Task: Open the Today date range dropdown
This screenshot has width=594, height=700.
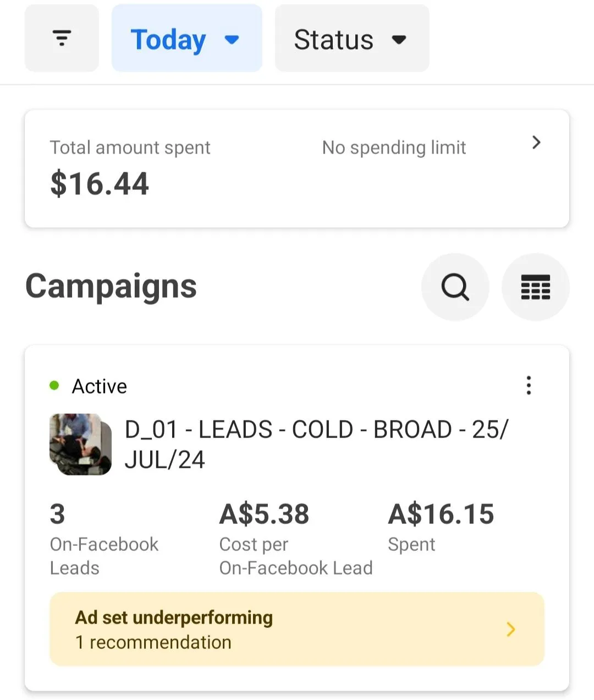Action: point(168,39)
